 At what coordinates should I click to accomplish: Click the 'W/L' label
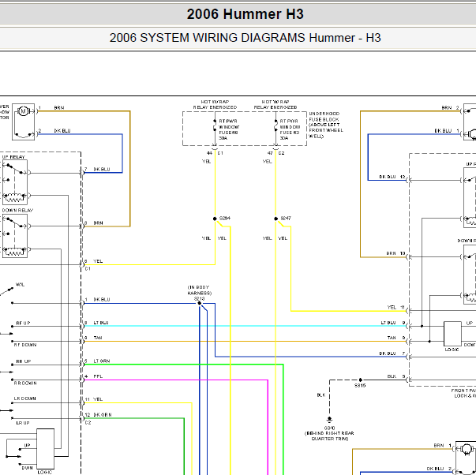(x=20, y=285)
